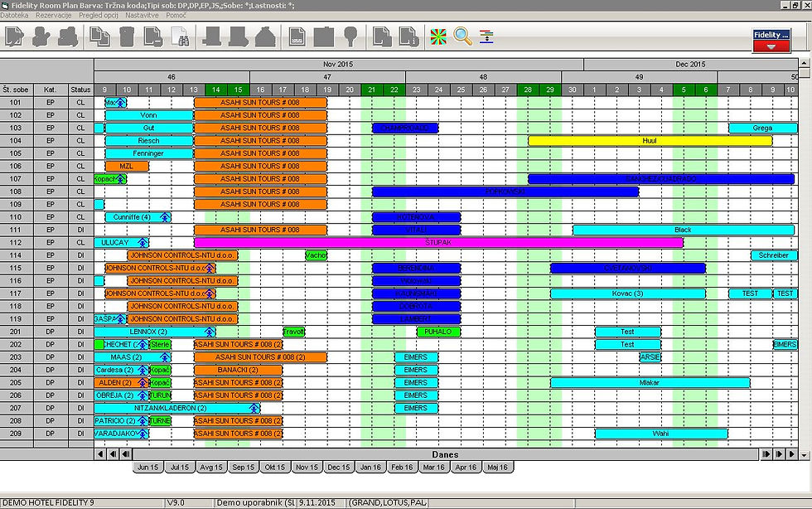Switch to the Sep 15 month tab
Image resolution: width=812 pixels, height=509 pixels.
tap(243, 468)
